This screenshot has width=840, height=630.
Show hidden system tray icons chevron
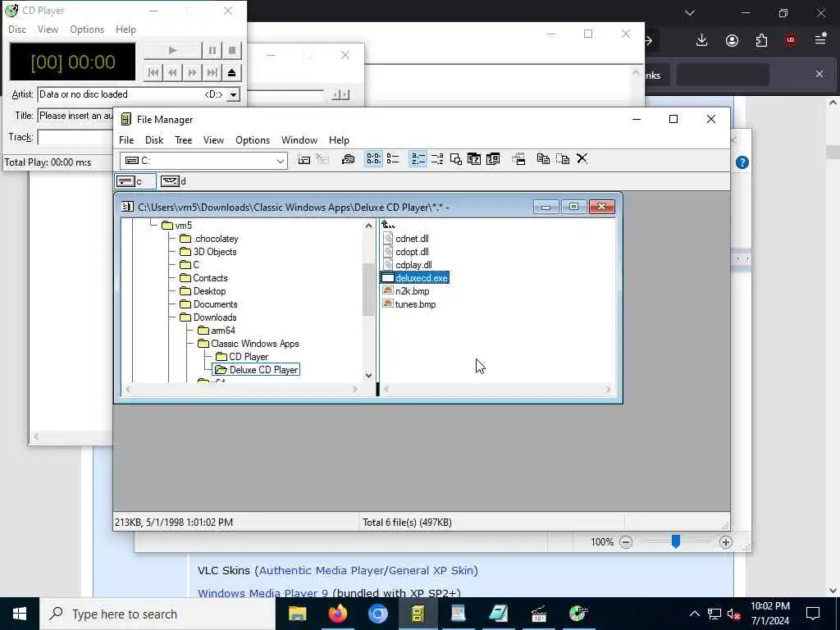tap(694, 614)
